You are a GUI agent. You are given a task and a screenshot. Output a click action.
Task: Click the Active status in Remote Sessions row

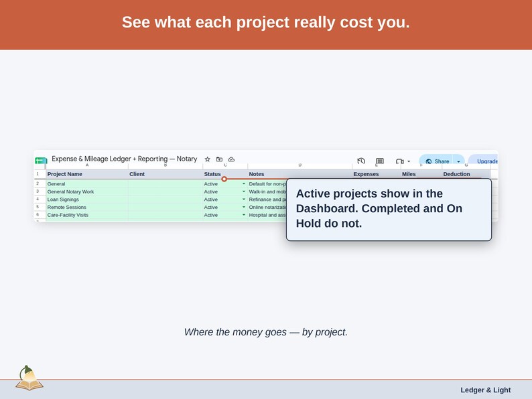click(210, 207)
